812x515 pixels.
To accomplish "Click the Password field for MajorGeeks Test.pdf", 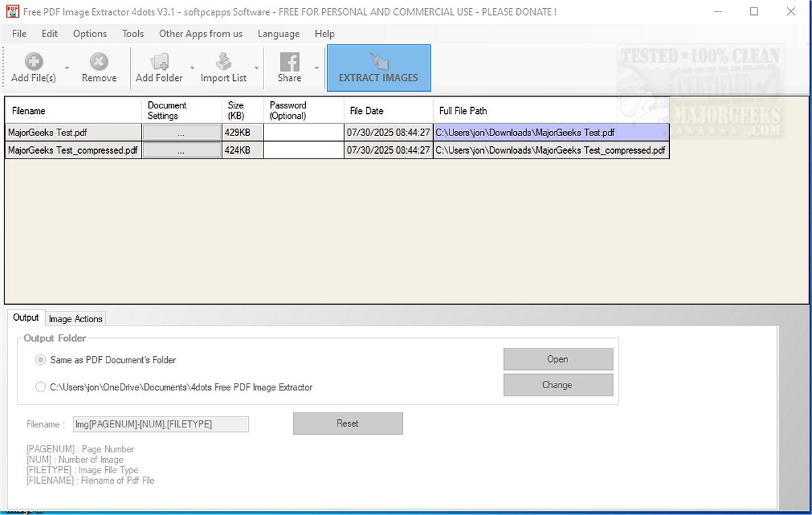I will click(x=303, y=132).
